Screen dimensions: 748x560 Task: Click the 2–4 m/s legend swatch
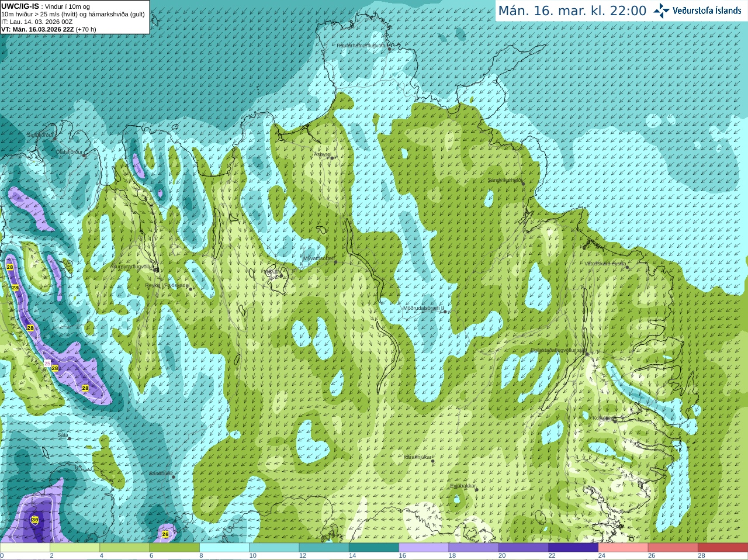(75, 548)
